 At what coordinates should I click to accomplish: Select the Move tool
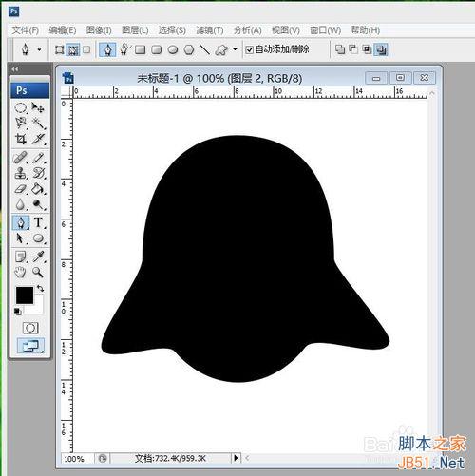point(38,108)
